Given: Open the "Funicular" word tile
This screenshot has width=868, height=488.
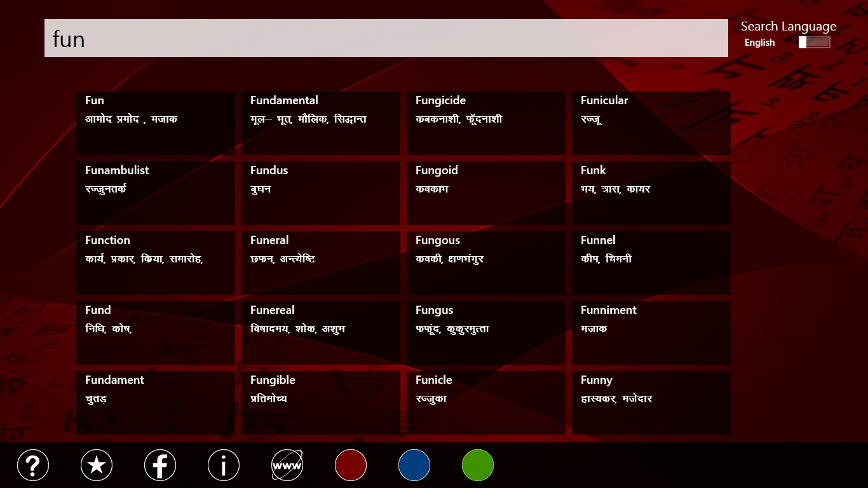Looking at the screenshot, I should coord(651,123).
